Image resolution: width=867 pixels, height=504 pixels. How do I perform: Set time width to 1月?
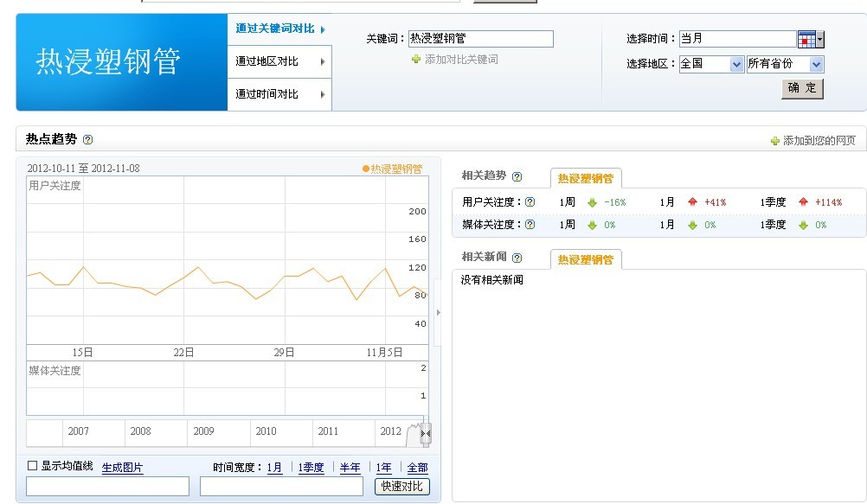point(274,468)
